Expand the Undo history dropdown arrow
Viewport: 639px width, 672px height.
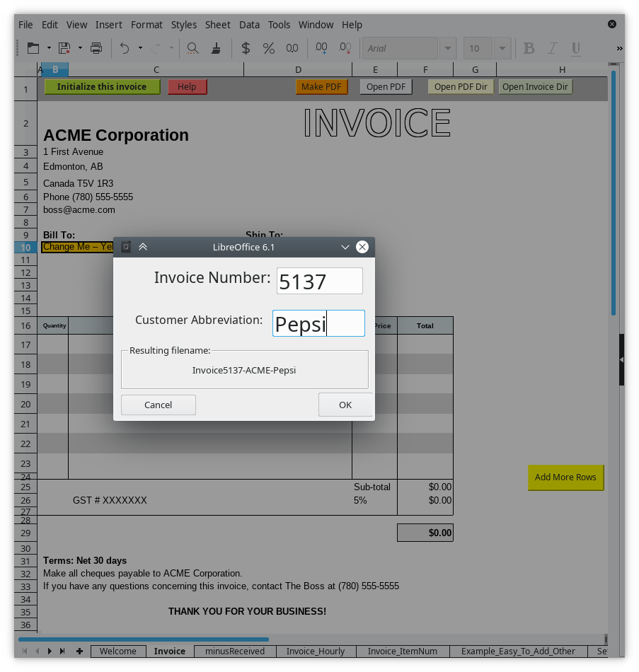140,48
